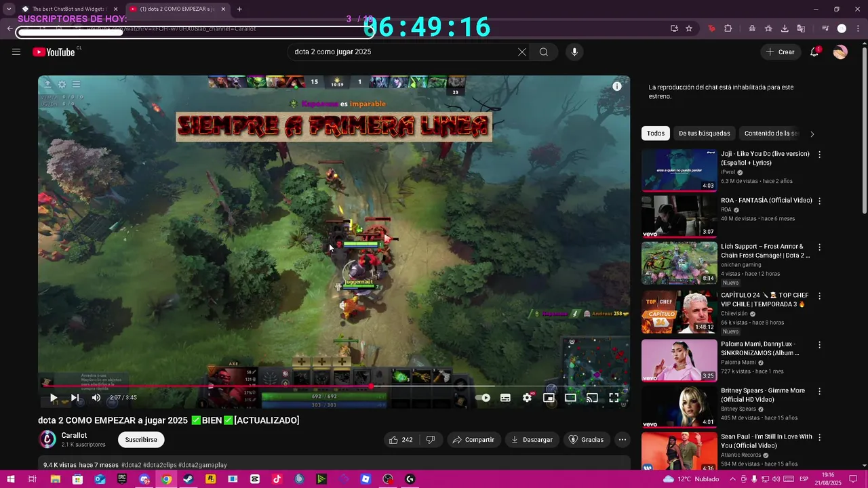Open options for Joji Like You Do
Viewport: 868px width, 488px height.
tap(819, 155)
